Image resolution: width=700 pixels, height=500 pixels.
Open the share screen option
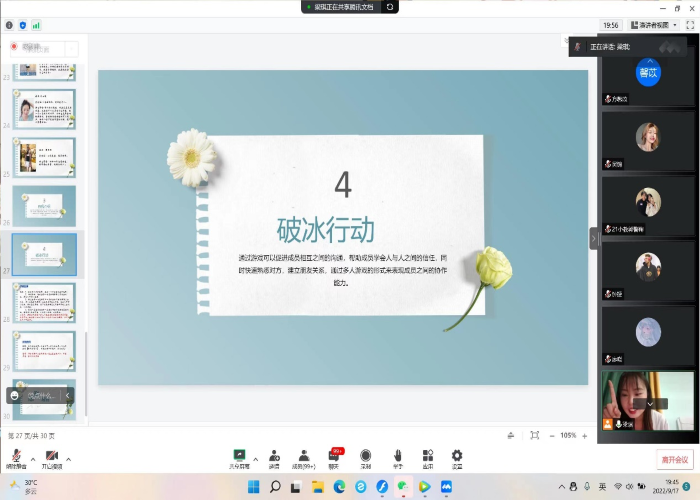point(240,456)
